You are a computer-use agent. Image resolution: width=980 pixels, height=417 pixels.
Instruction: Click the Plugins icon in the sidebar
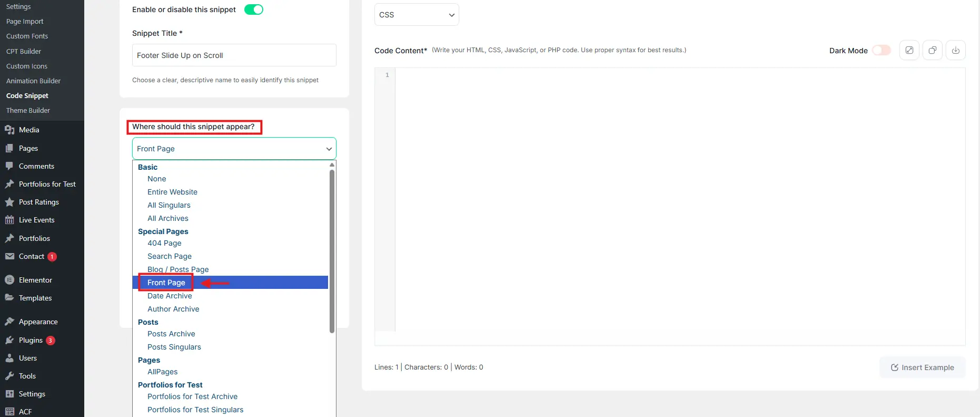click(9, 340)
